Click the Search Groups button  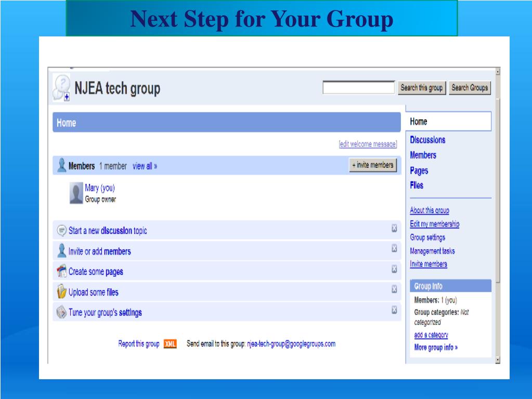pos(470,88)
